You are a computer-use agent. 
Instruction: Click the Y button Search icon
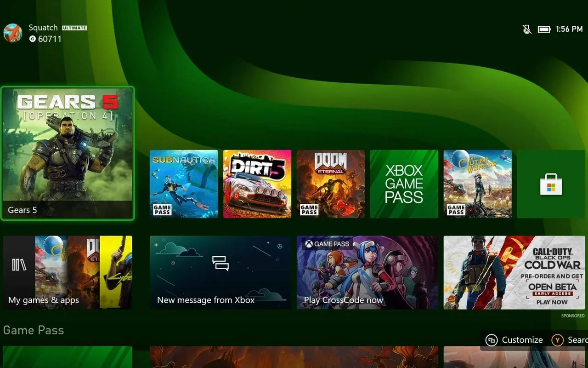point(557,340)
